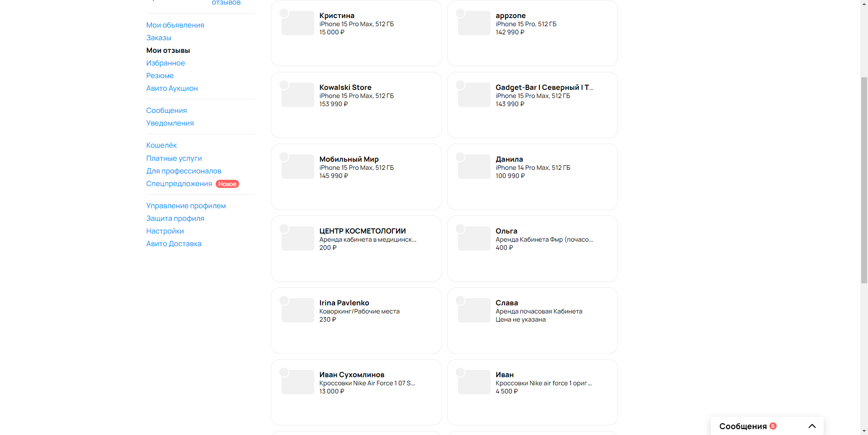Open 'Уведомления' page
The width and height of the screenshot is (868, 435).
170,123
